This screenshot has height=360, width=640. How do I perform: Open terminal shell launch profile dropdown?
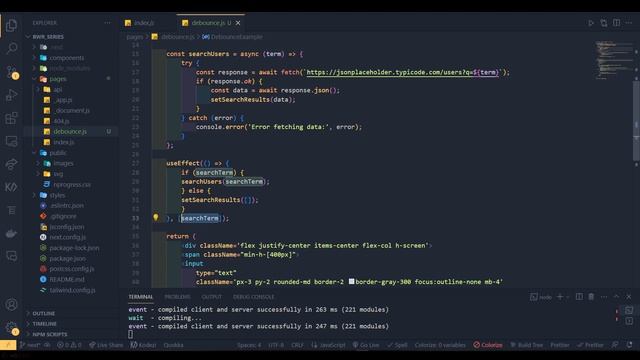point(568,297)
